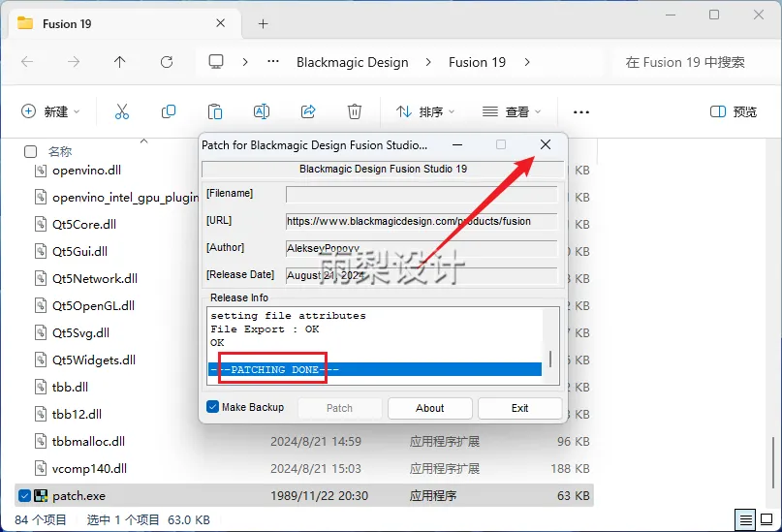Close the Patch dialog with its X button
782x532 pixels.
tap(546, 144)
